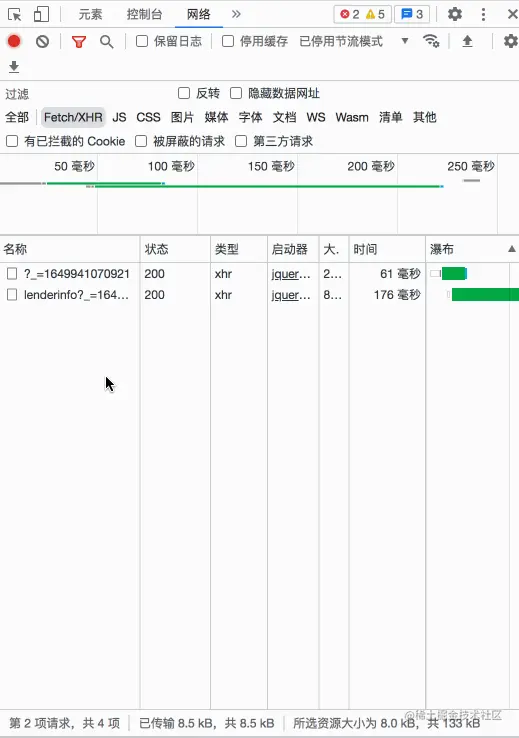Screen dimensions: 519x738
Task: Filter requests by WS
Action: (316, 117)
